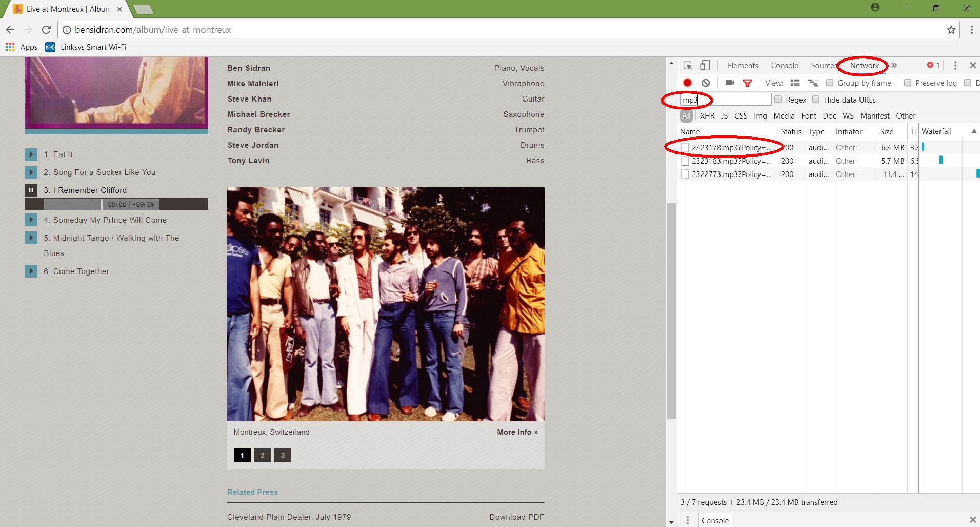Play track 2 Song For a Sucker Like You
The image size is (980, 527).
(31, 172)
